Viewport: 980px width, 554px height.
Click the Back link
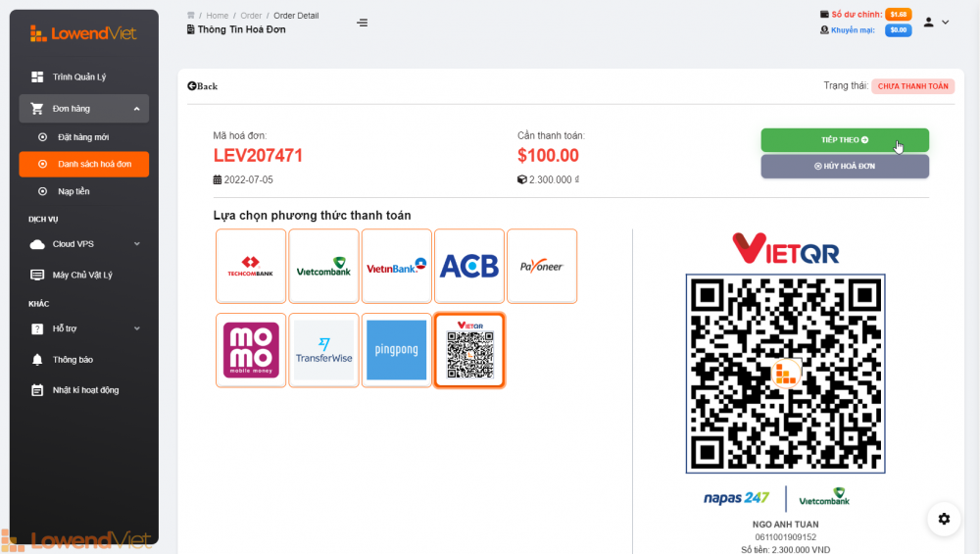pos(203,86)
